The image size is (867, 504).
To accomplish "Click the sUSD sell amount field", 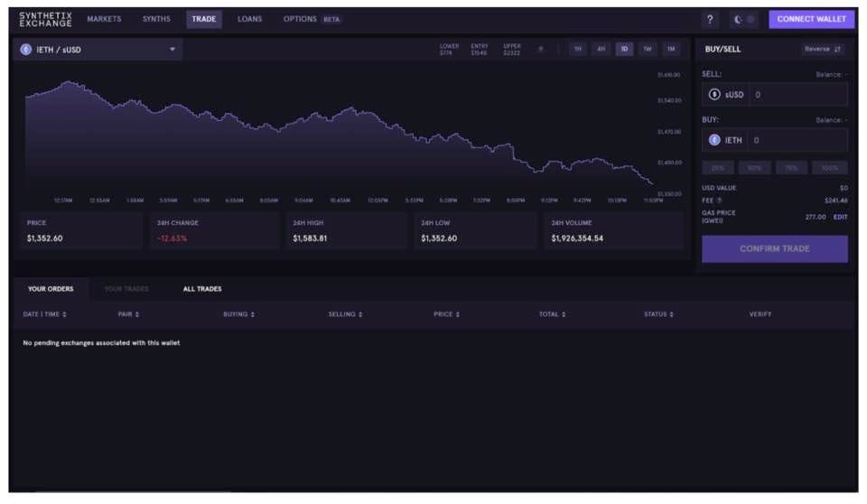I will click(797, 95).
